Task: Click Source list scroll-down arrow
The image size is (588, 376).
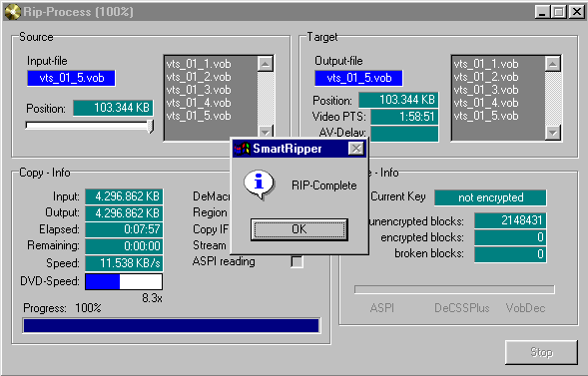Action: tap(266, 132)
